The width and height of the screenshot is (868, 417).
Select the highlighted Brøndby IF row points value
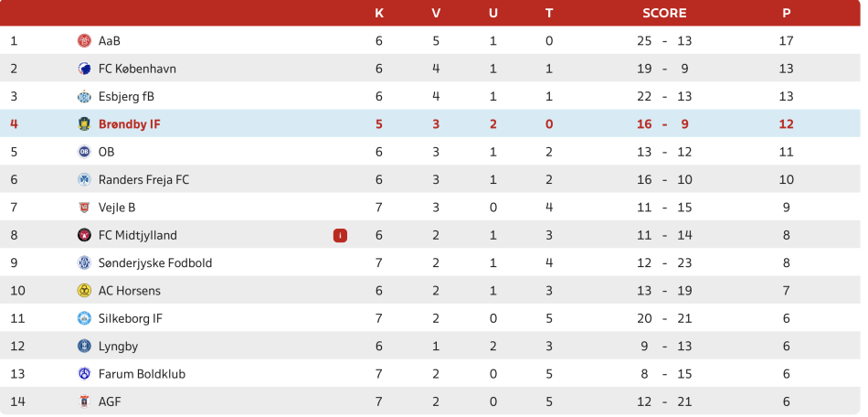point(786,124)
